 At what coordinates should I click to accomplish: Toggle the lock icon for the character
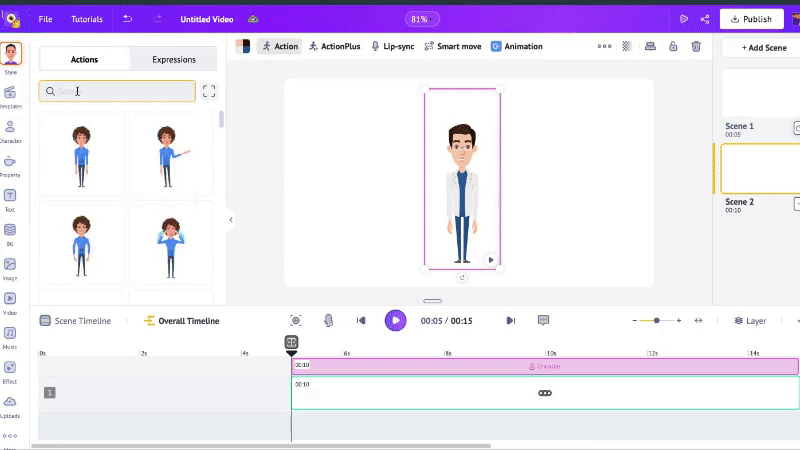point(673,46)
